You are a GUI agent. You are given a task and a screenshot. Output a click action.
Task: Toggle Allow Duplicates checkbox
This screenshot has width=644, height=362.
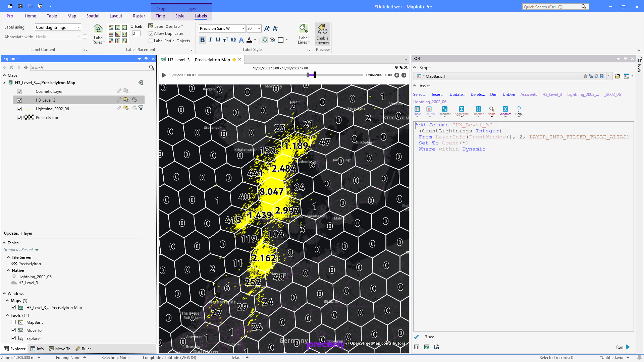pos(151,34)
